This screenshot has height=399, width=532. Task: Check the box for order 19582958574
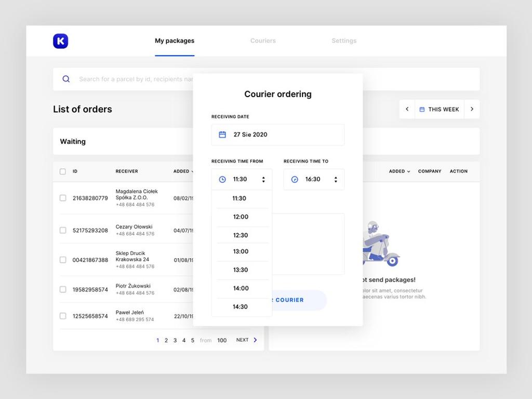coord(63,289)
